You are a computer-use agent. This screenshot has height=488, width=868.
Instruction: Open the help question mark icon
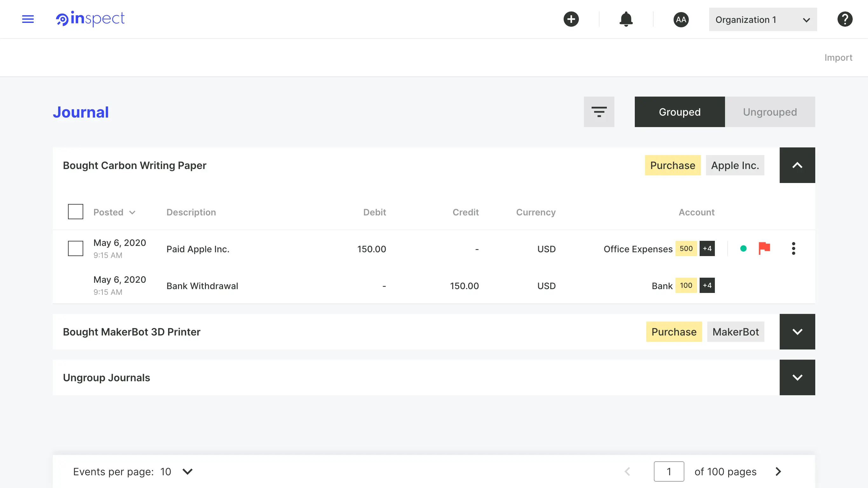844,19
